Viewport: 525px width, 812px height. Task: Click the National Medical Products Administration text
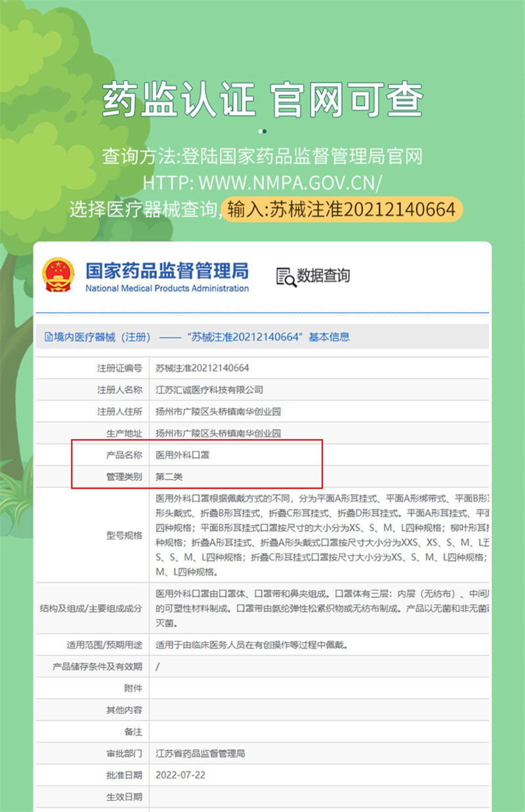click(167, 289)
